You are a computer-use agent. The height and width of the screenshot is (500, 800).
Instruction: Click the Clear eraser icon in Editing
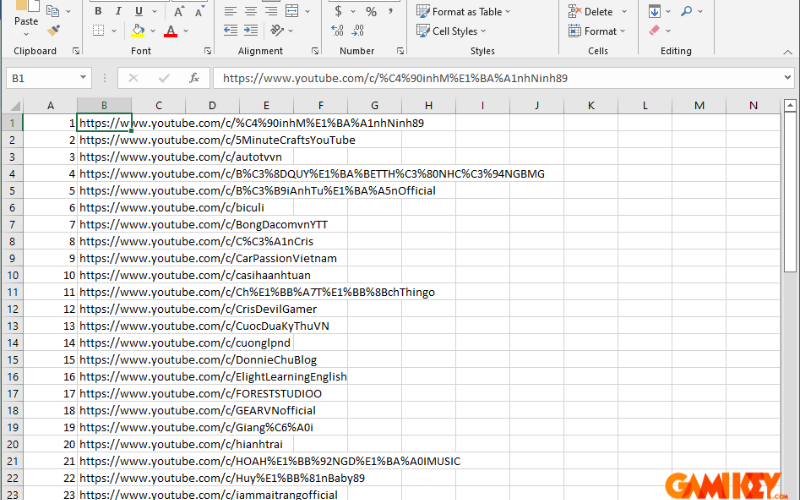tap(654, 31)
